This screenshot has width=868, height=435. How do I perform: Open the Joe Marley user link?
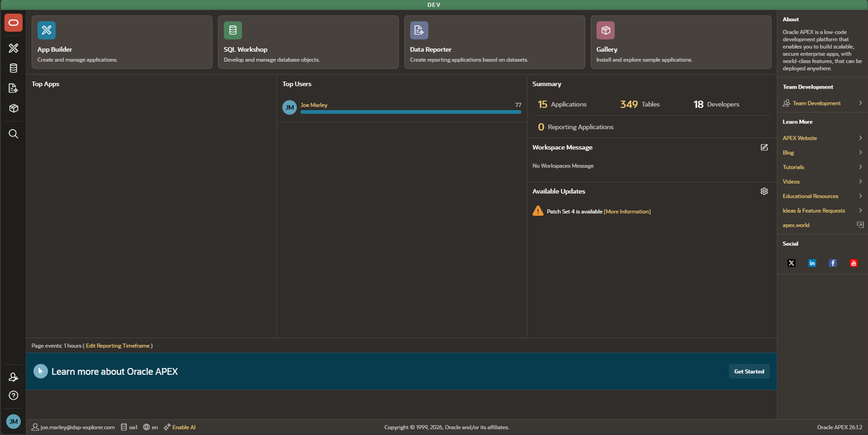(x=314, y=105)
